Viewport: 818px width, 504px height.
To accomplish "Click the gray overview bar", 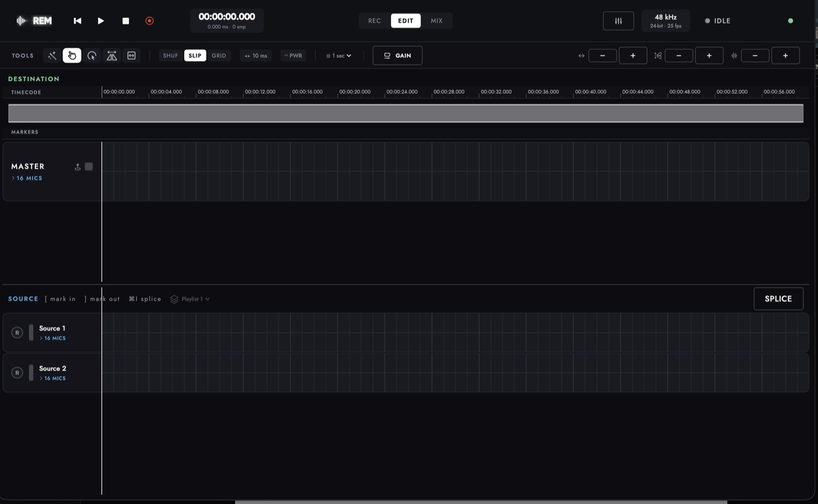I will [406, 113].
